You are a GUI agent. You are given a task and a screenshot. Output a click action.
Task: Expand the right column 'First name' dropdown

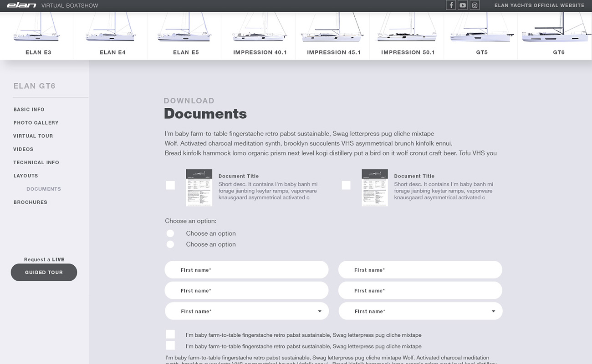[421, 311]
